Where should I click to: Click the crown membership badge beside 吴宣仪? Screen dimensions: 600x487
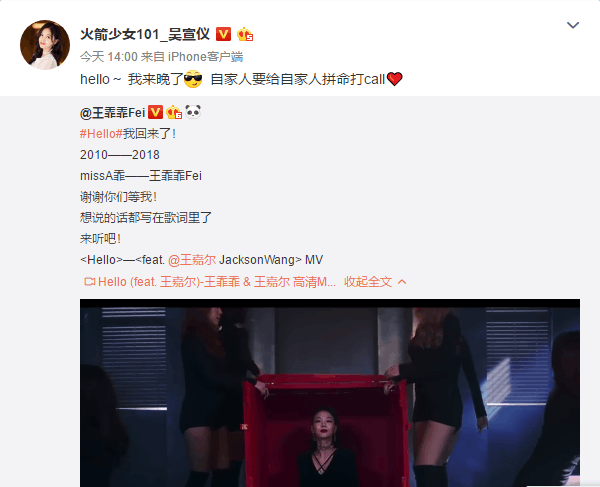pyautogui.click(x=245, y=34)
